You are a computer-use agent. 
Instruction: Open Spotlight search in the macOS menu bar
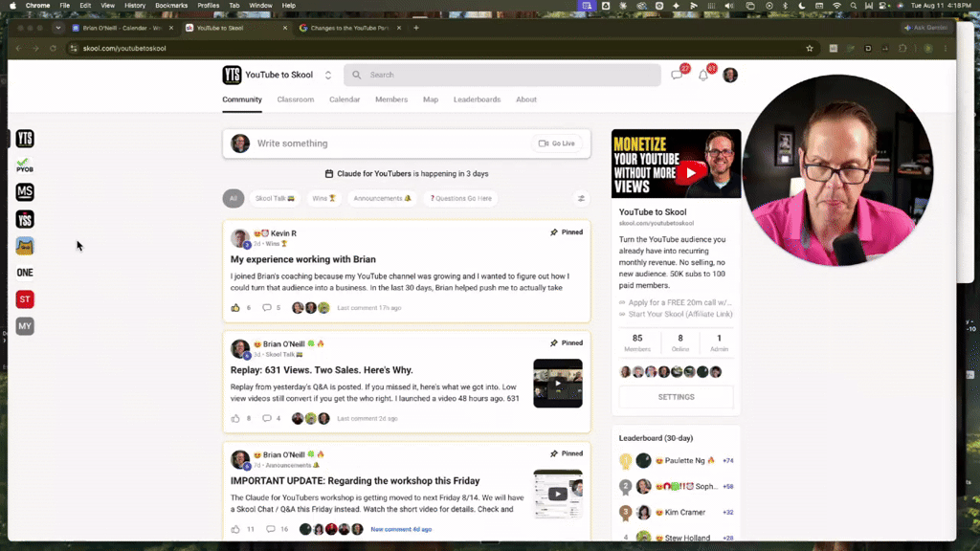[x=854, y=6]
